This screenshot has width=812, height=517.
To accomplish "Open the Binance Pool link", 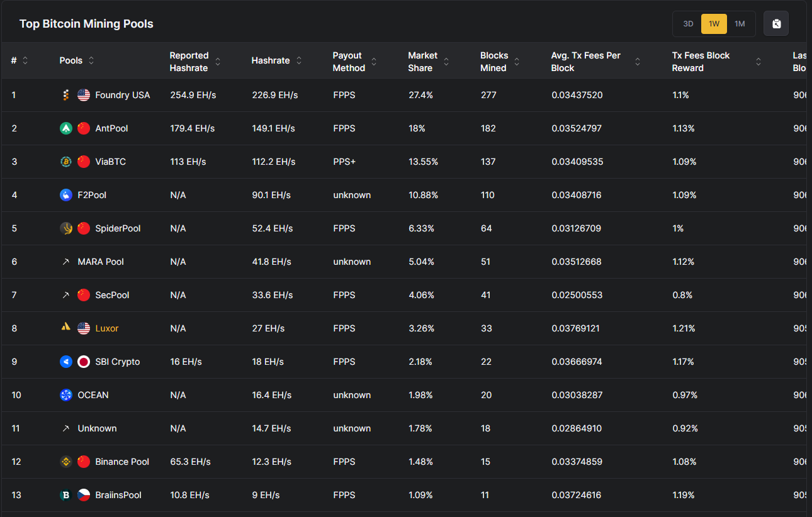I will [x=122, y=462].
